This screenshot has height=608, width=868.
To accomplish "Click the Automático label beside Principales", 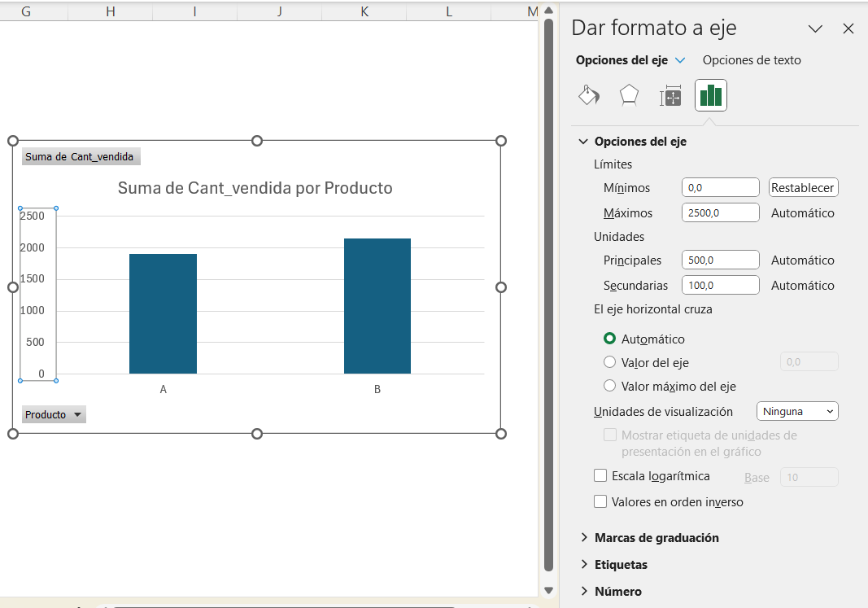I will [x=803, y=260].
